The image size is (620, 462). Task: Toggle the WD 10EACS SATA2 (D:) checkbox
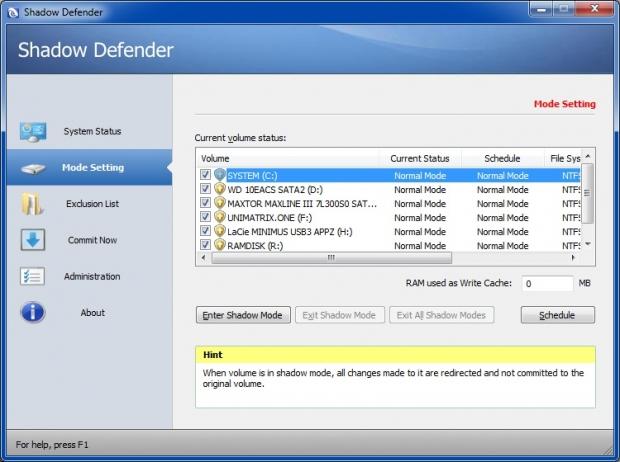tap(205, 189)
